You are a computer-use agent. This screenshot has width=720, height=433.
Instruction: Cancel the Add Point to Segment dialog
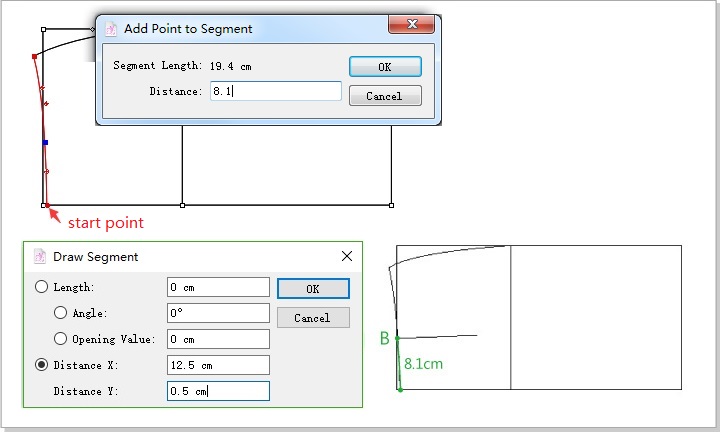tap(385, 96)
